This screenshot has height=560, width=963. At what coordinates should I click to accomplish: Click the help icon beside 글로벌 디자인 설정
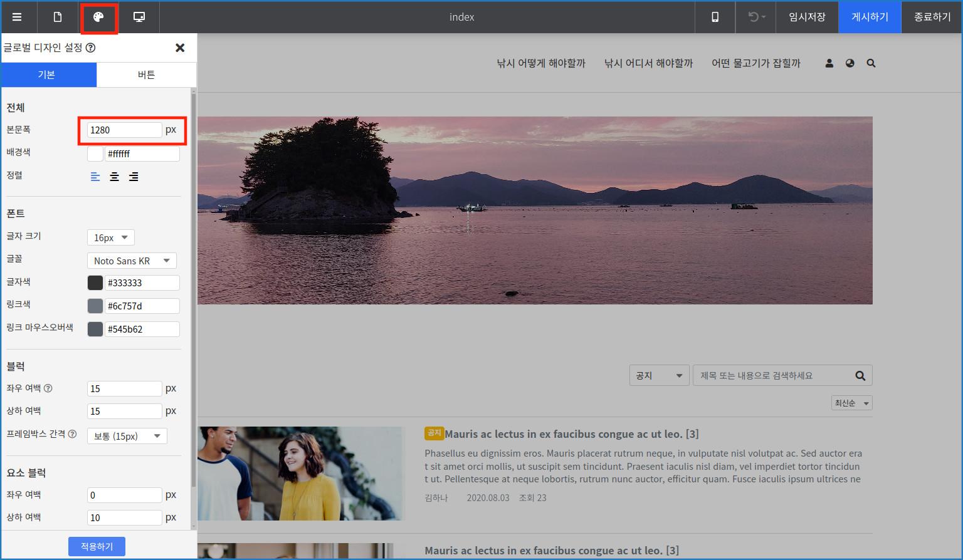point(90,48)
